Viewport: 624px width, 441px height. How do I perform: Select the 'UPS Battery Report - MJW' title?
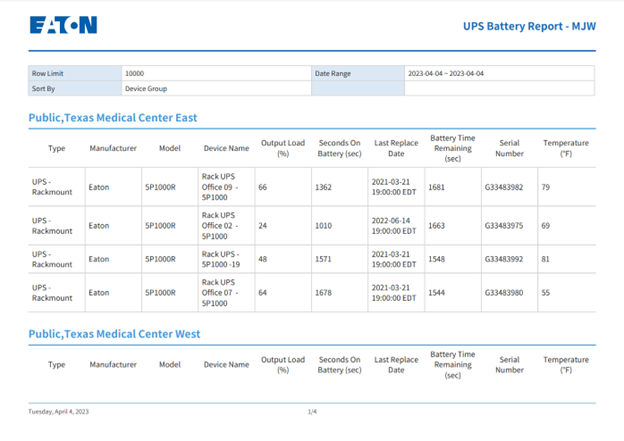(529, 26)
